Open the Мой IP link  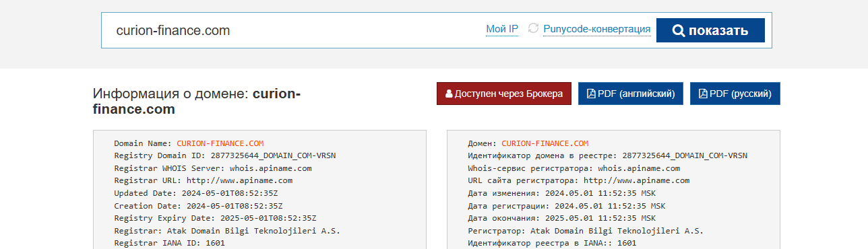[502, 29]
